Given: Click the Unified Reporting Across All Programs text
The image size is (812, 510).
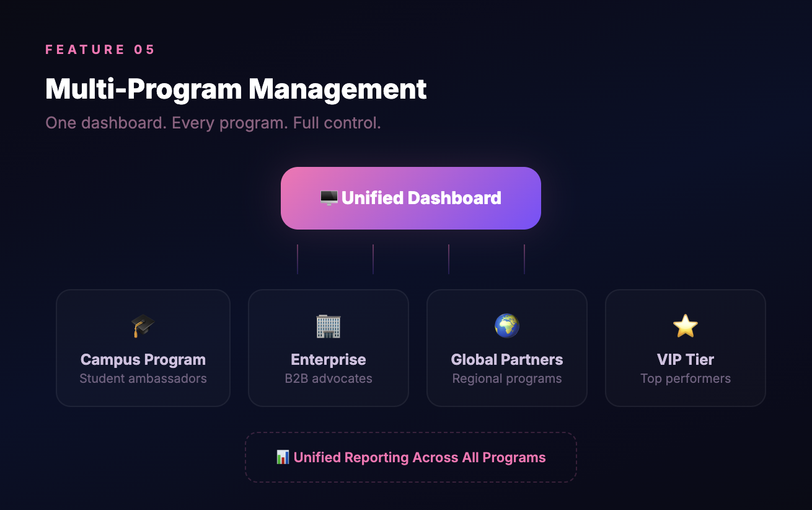Looking at the screenshot, I should (x=420, y=457).
